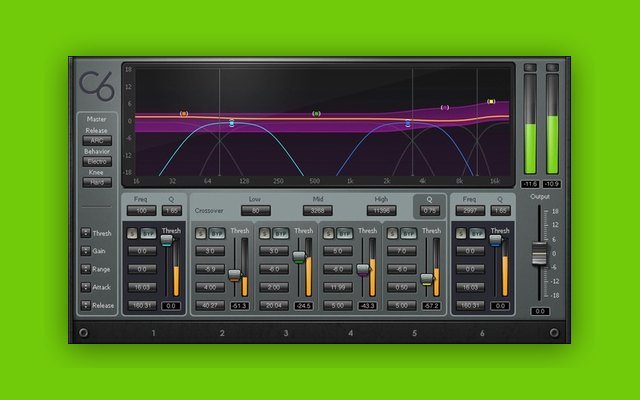640x400 pixels.
Task: Click band 1 Q field showing 1.65
Action: [x=172, y=211]
